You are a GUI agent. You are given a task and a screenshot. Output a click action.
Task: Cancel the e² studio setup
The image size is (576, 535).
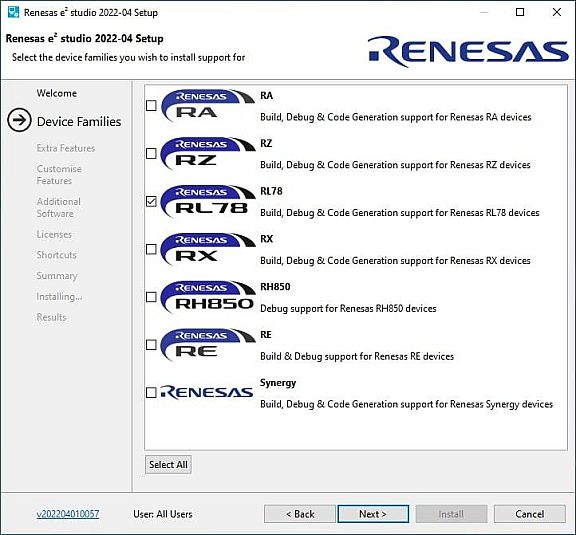[x=529, y=514]
